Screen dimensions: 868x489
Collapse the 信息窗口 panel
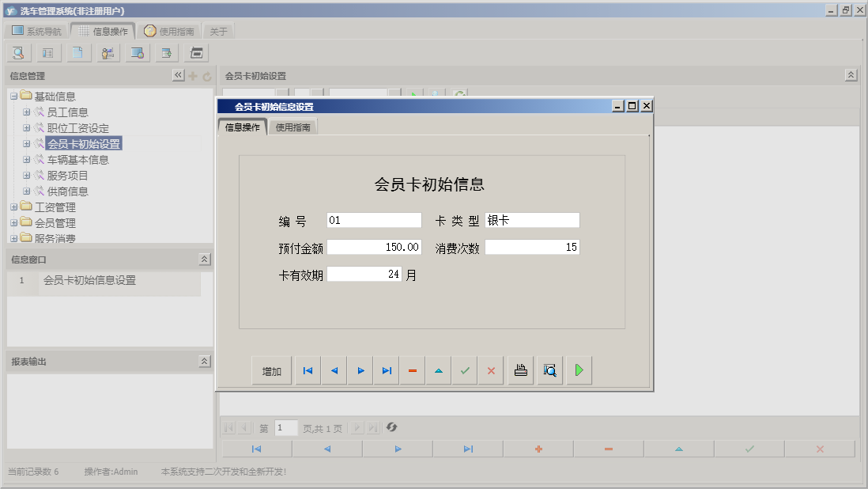(203, 259)
